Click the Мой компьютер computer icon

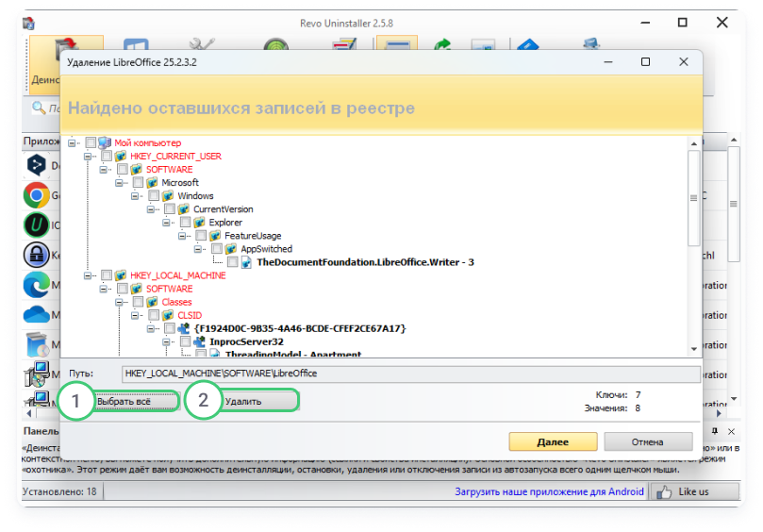(x=105, y=142)
